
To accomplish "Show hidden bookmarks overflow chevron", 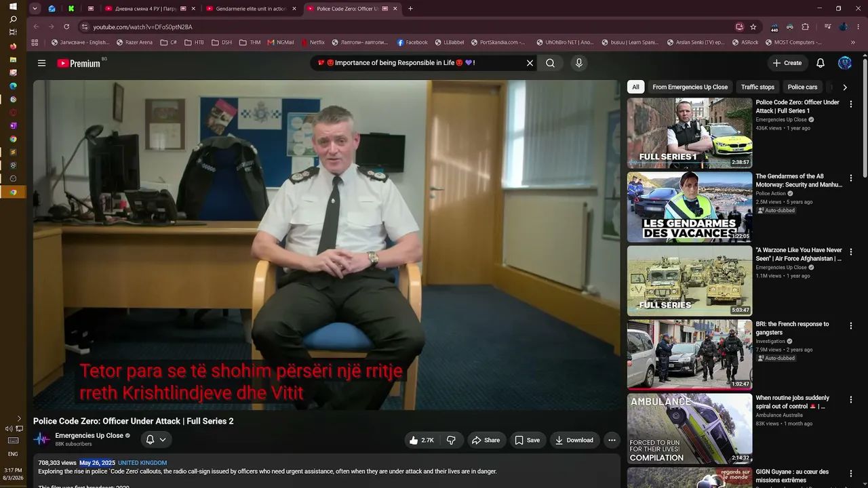I will tap(853, 42).
